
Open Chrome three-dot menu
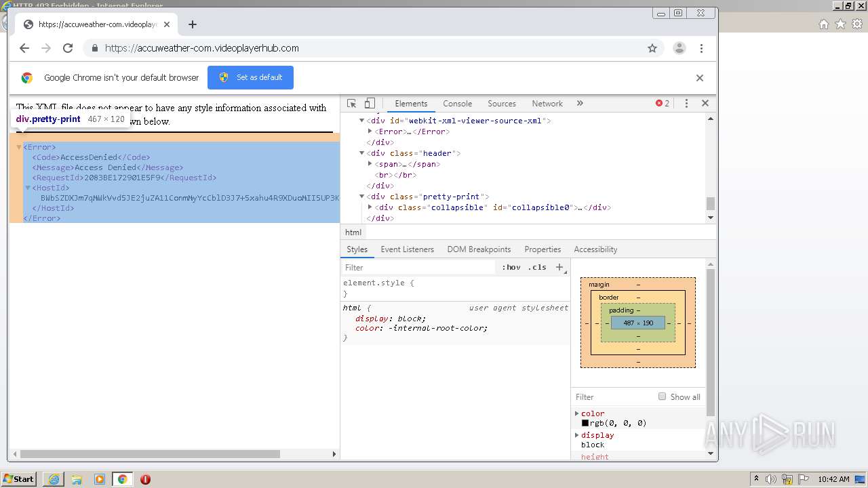(702, 48)
